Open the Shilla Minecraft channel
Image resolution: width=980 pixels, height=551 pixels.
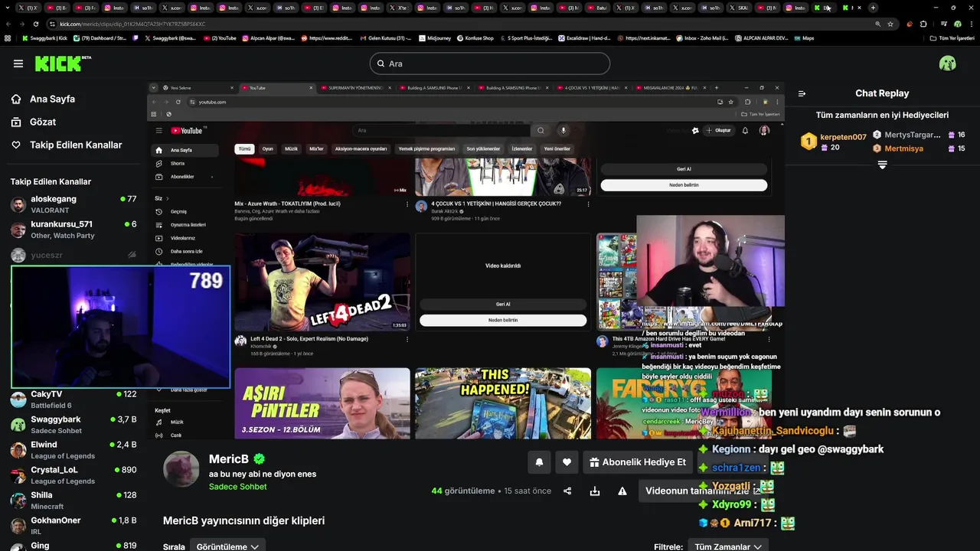tap(73, 500)
